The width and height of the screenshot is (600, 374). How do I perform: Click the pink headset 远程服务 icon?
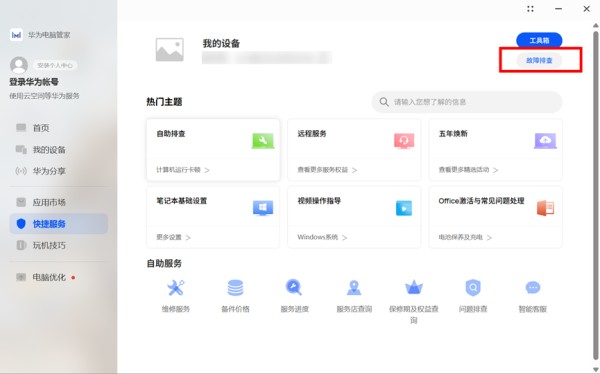coord(404,140)
